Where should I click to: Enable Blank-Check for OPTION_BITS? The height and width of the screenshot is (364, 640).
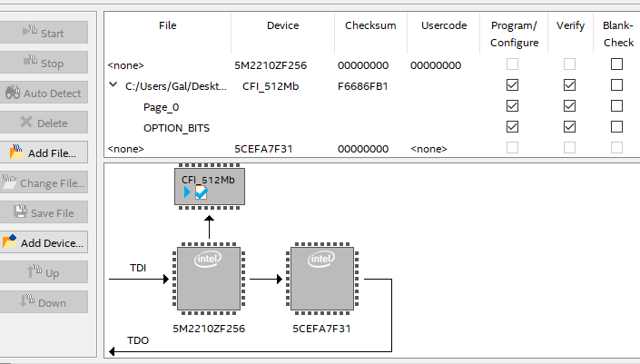click(x=616, y=126)
